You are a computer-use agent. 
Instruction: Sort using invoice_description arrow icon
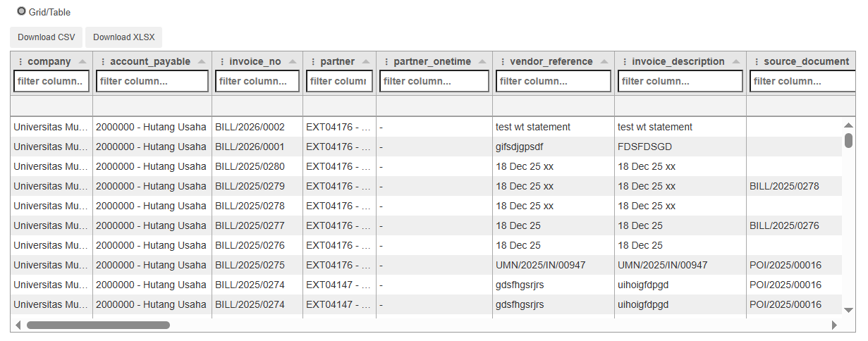point(736,61)
